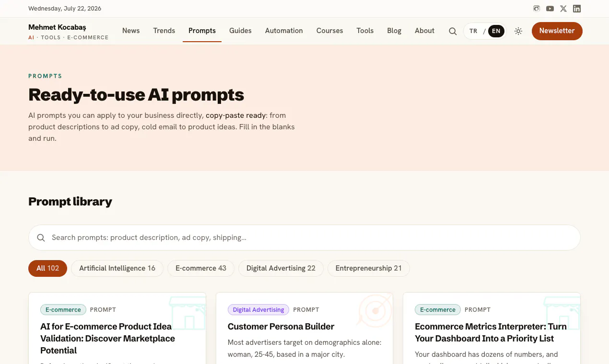Open the Prompts menu item
The height and width of the screenshot is (364, 609).
(202, 31)
